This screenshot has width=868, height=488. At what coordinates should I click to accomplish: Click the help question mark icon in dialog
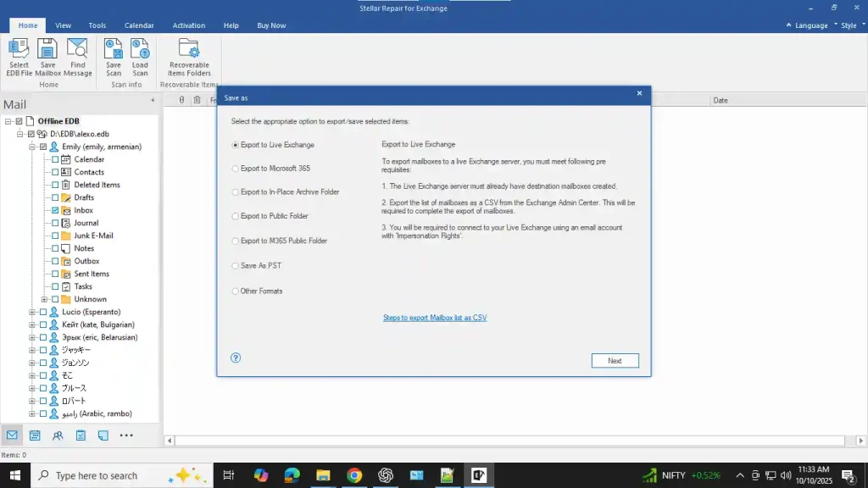236,358
